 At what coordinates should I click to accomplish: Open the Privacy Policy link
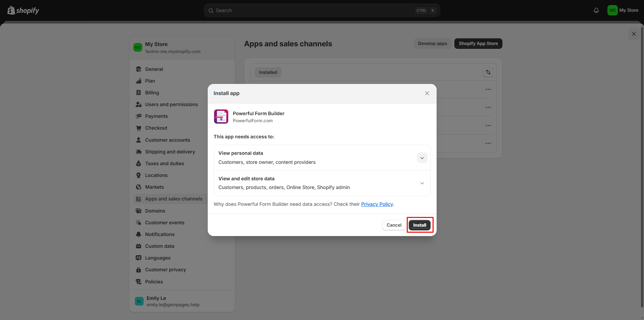click(x=377, y=204)
